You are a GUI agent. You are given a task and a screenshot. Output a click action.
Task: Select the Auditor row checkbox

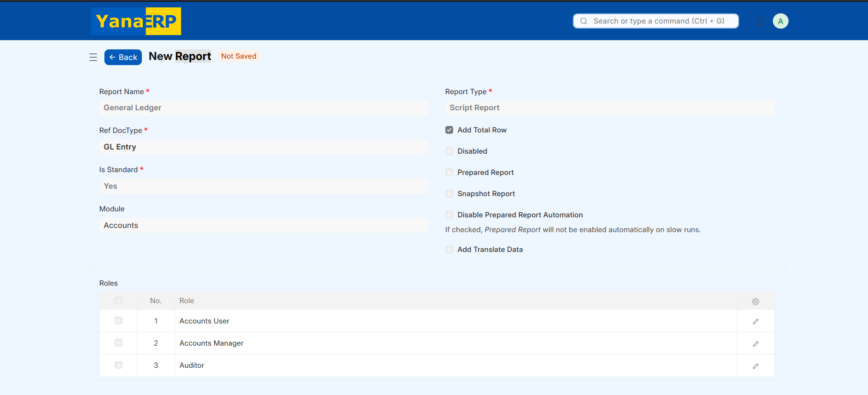pyautogui.click(x=118, y=365)
